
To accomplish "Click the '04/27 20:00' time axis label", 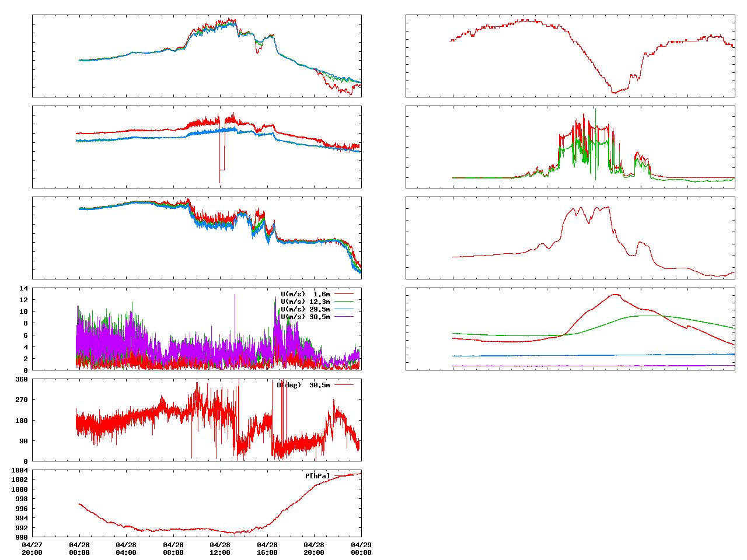I will pos(32,548).
